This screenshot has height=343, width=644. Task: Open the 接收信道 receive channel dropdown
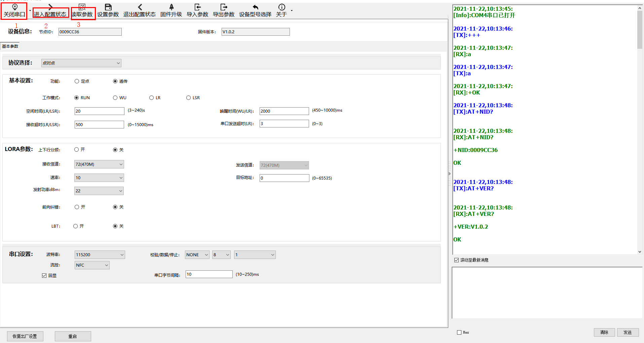point(99,164)
